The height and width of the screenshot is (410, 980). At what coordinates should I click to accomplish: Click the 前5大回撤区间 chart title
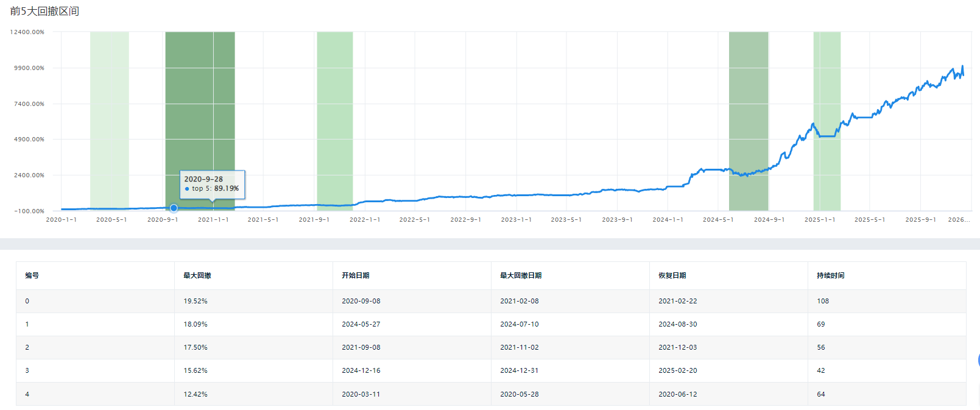44,11
